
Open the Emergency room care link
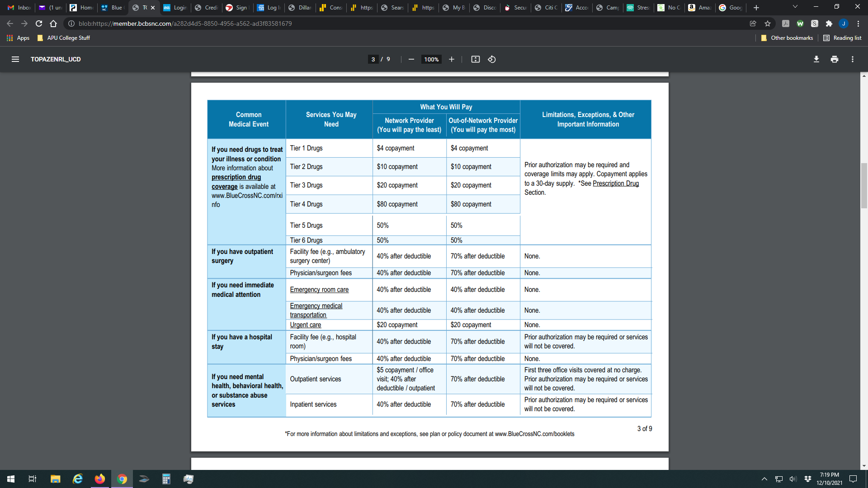[x=319, y=290]
